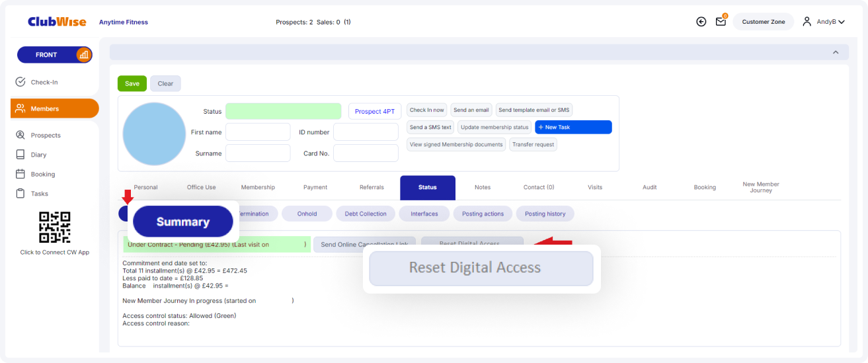The width and height of the screenshot is (868, 363).
Task: Go to Booking in the sidebar
Action: [x=42, y=175]
